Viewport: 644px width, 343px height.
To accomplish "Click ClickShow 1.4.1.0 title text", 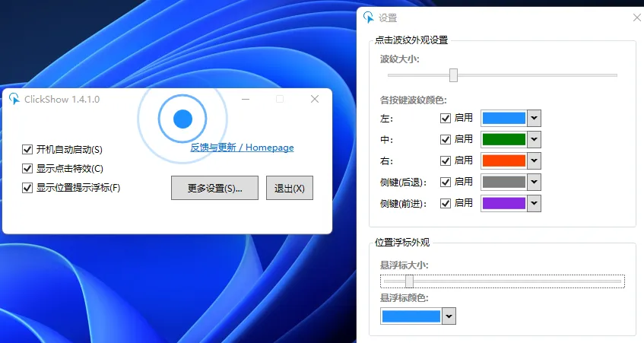I will pos(62,100).
